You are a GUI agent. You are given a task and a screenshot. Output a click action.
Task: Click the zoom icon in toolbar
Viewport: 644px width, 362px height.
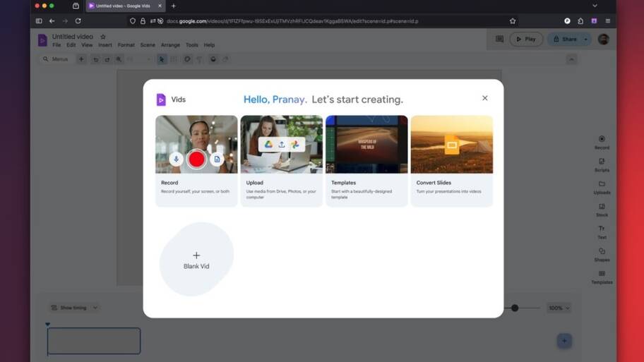(x=119, y=59)
